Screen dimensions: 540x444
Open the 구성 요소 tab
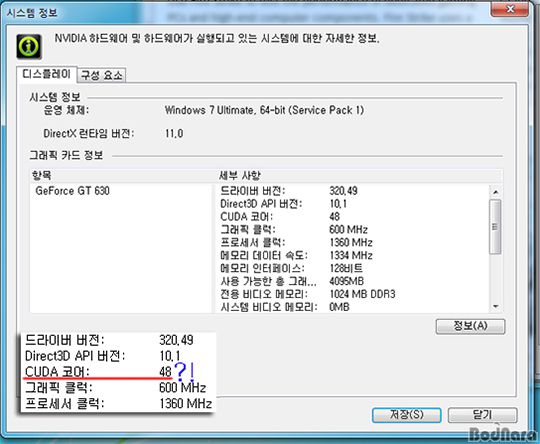click(102, 75)
